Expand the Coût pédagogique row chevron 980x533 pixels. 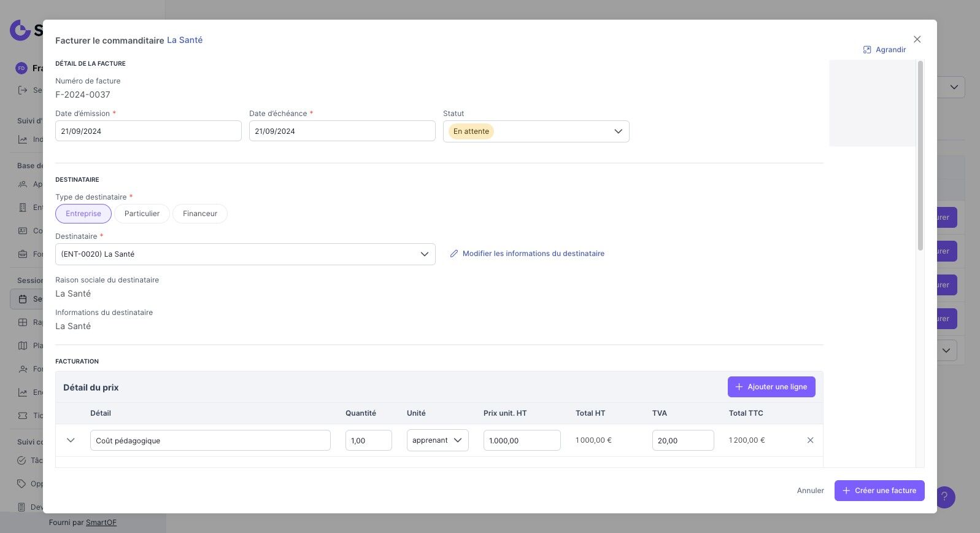click(71, 440)
